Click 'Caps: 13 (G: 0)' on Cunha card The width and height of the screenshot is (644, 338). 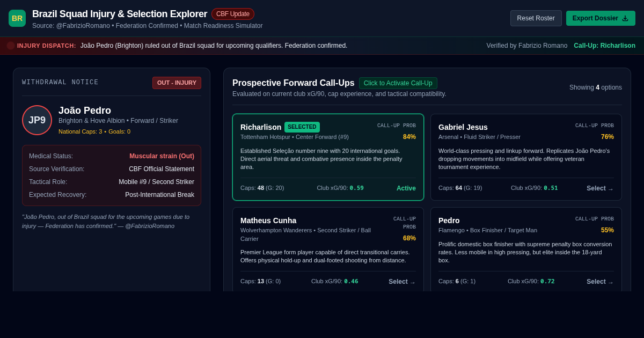tap(260, 282)
